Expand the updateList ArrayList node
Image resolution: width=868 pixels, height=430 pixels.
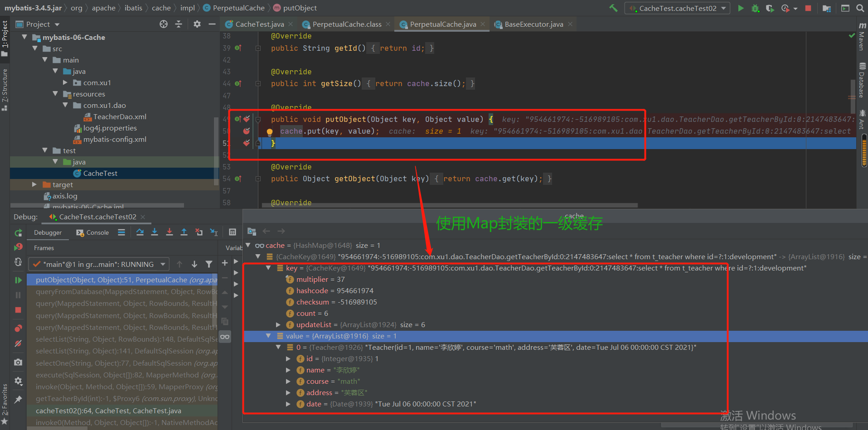[278, 324]
